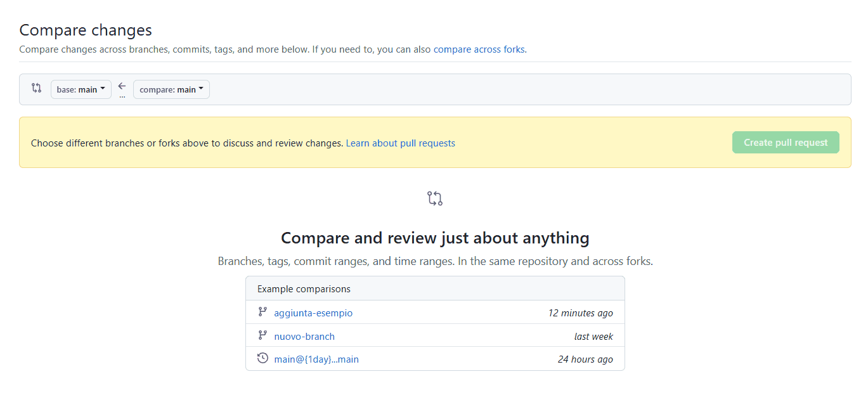Viewport: 868px width, 407px height.
Task: Open the main@{1day}...main time comparison
Action: pyautogui.click(x=316, y=359)
